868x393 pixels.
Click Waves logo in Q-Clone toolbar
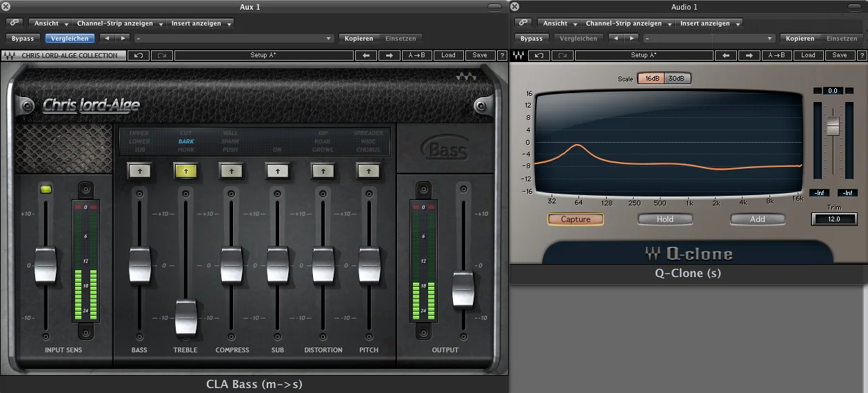point(518,55)
